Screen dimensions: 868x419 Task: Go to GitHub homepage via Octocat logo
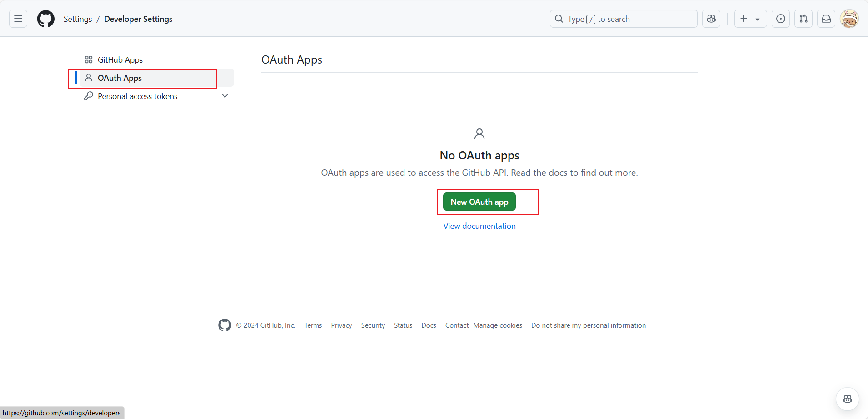click(46, 19)
